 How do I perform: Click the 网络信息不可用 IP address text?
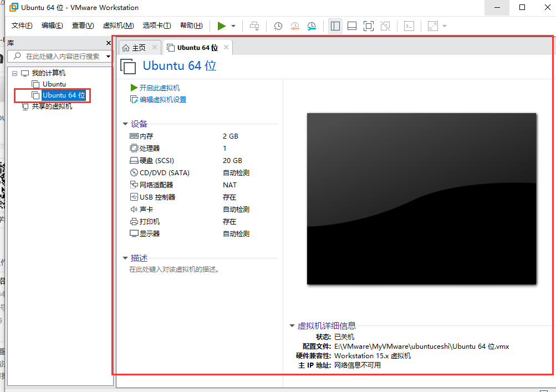[358, 365]
